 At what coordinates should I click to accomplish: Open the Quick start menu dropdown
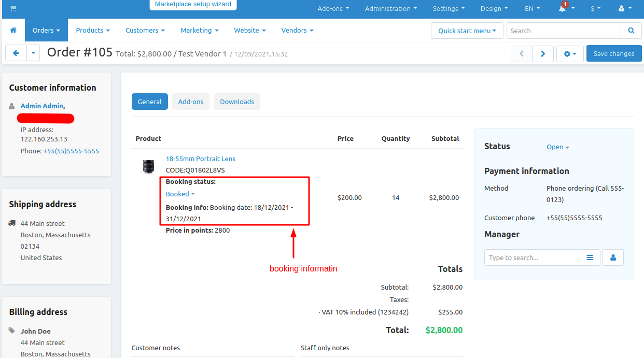click(467, 31)
